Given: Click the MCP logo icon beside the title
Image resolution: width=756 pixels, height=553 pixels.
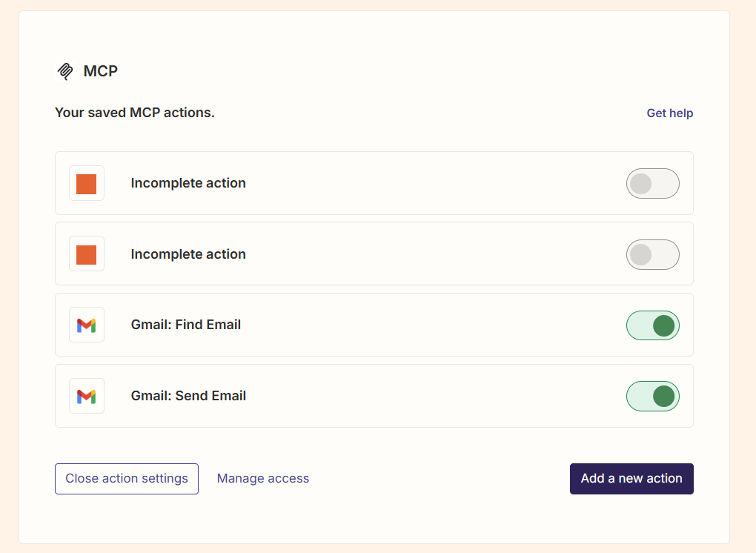Looking at the screenshot, I should click(65, 71).
